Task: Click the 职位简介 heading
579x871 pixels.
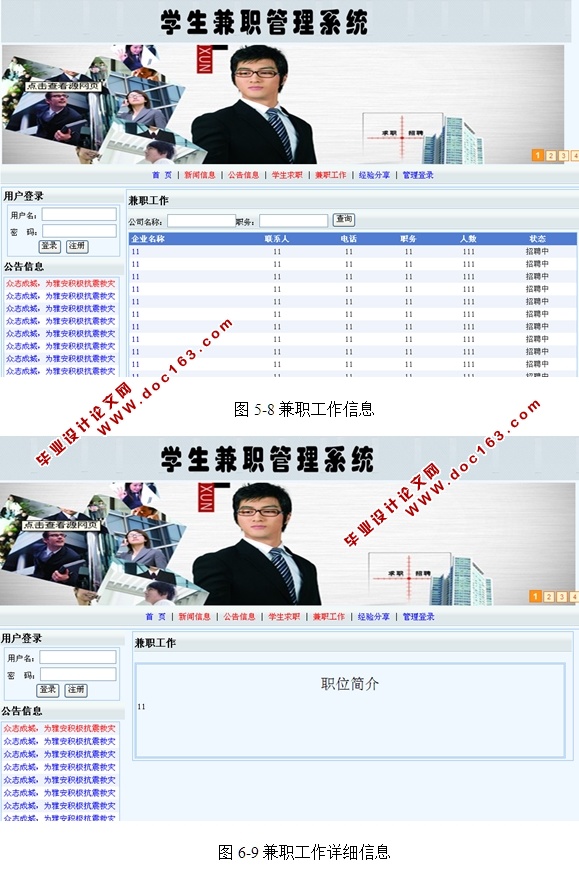Action: [x=350, y=684]
